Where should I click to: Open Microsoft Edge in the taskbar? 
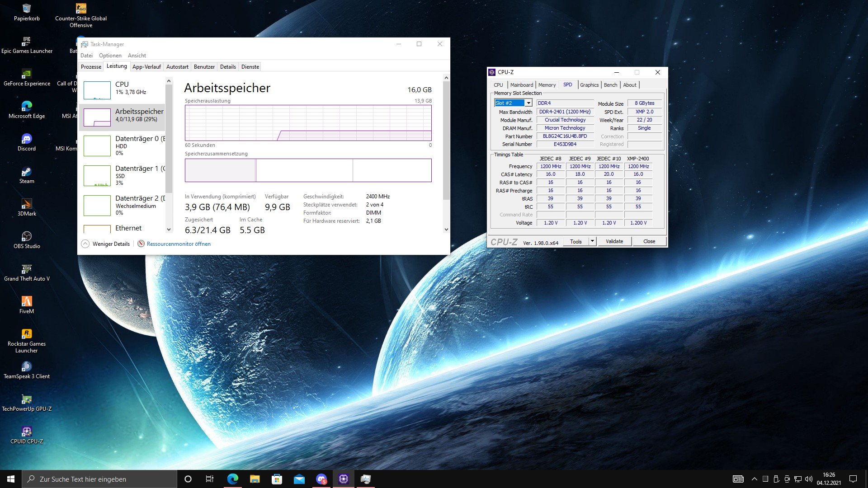233,479
